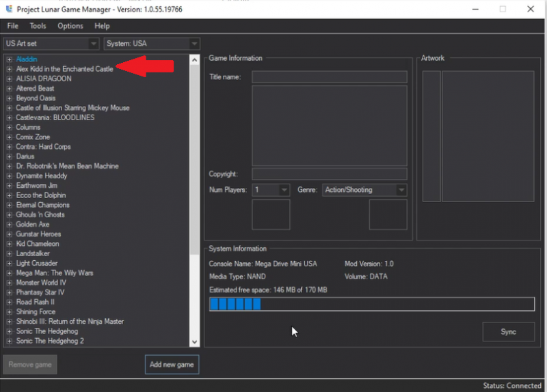Expand the Alex Kidd in the Enchanted Castle node
This screenshot has width=547, height=392.
click(9, 69)
